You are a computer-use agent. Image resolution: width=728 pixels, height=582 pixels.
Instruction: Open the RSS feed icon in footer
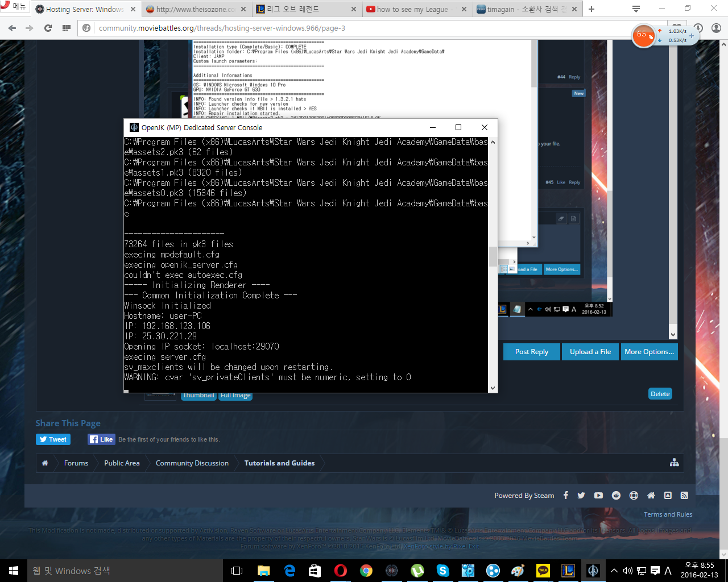(x=684, y=495)
